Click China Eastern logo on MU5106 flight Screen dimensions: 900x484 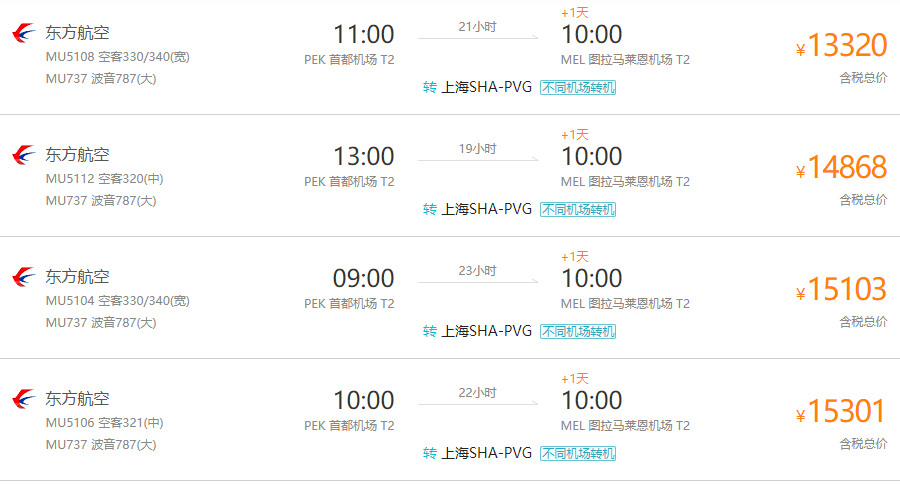[24, 398]
